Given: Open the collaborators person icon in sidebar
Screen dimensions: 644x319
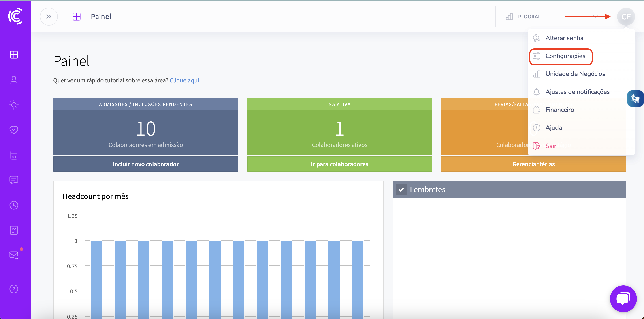Looking at the screenshot, I should [x=14, y=80].
